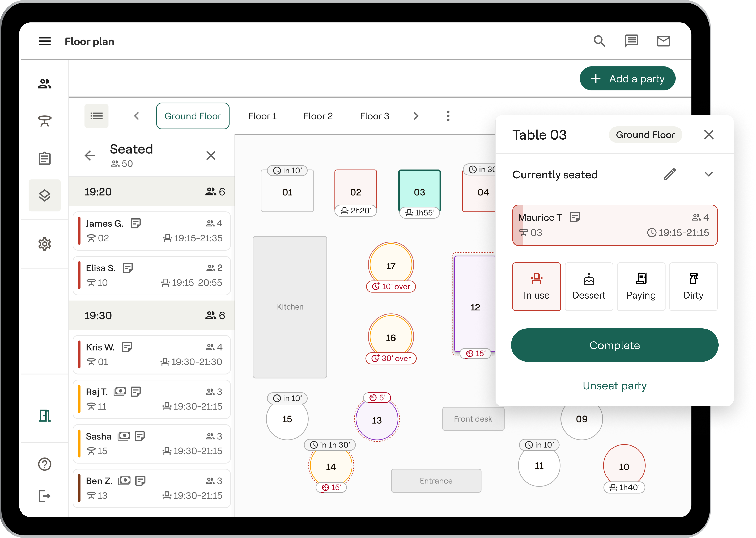
Task: Click the right arrow to see more floors
Action: pos(416,116)
